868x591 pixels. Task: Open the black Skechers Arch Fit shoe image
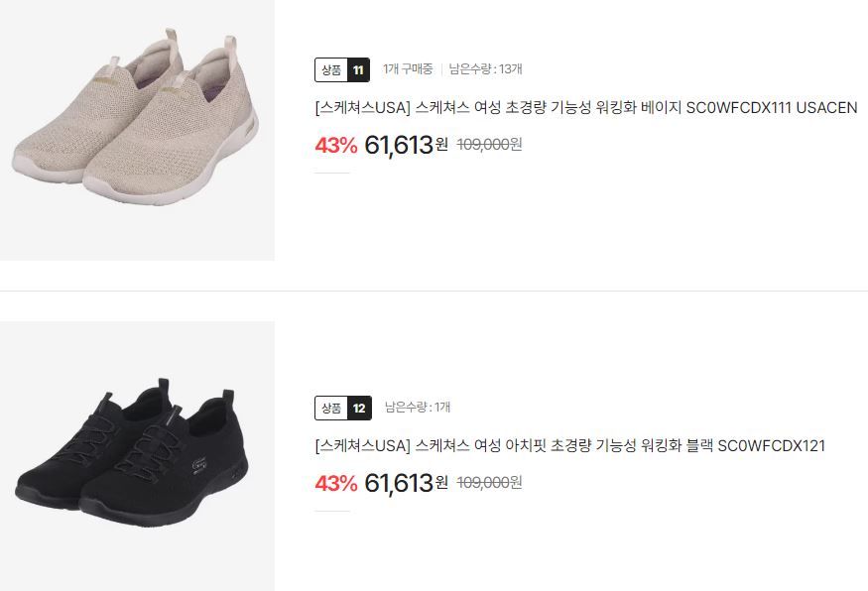click(x=137, y=456)
